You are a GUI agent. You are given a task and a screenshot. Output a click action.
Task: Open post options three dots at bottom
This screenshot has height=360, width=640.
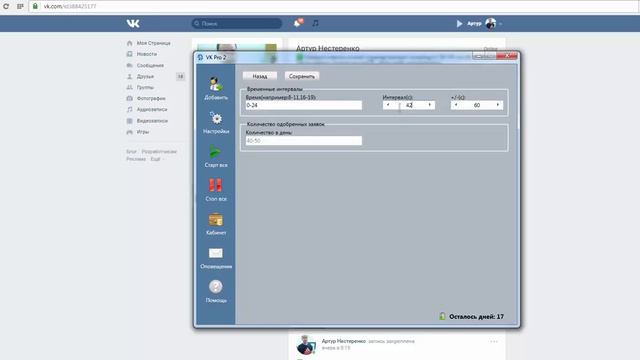tap(494, 341)
